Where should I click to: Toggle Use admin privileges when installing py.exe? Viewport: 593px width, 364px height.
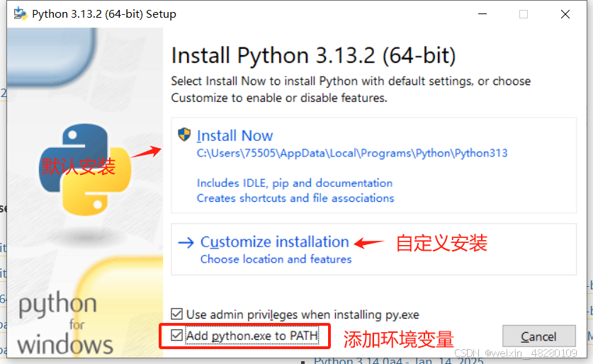tap(176, 314)
